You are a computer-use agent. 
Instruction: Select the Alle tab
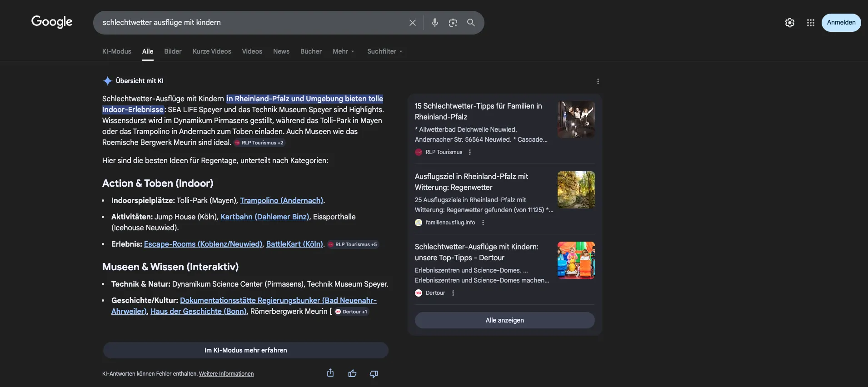(x=148, y=51)
